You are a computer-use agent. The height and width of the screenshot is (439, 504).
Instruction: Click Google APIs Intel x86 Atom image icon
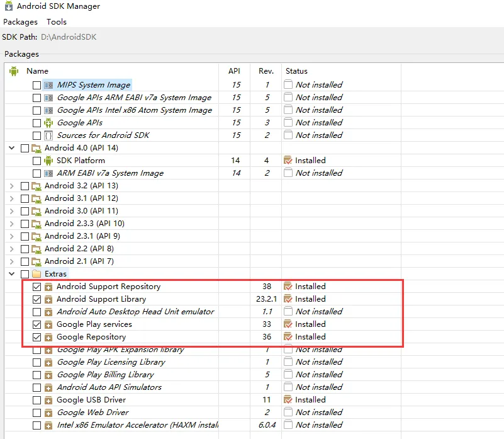coord(48,110)
